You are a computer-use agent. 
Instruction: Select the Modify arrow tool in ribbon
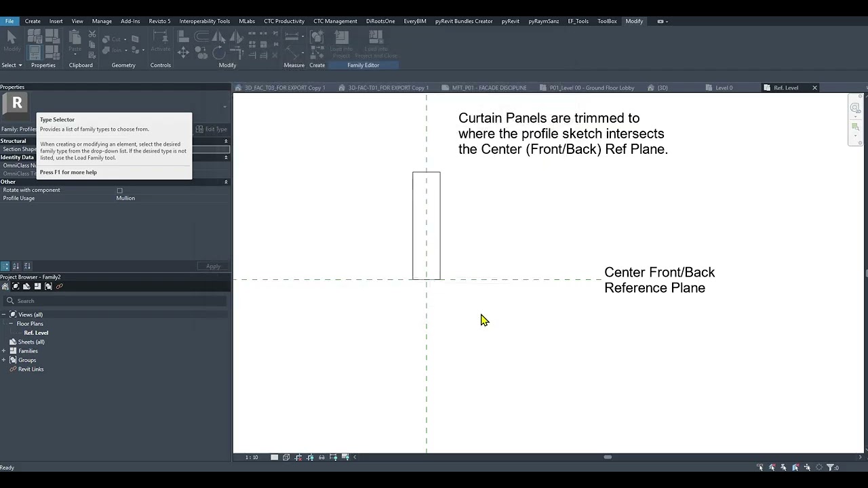click(x=12, y=37)
